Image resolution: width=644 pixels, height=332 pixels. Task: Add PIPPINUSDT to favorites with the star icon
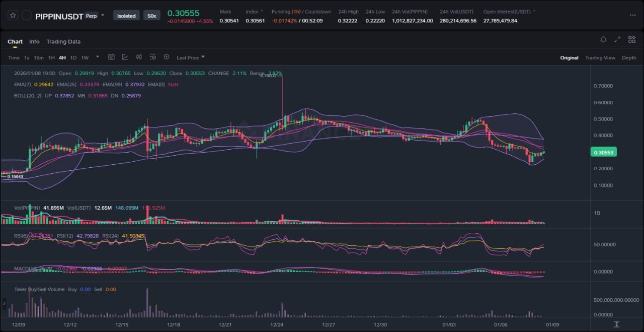click(13, 16)
